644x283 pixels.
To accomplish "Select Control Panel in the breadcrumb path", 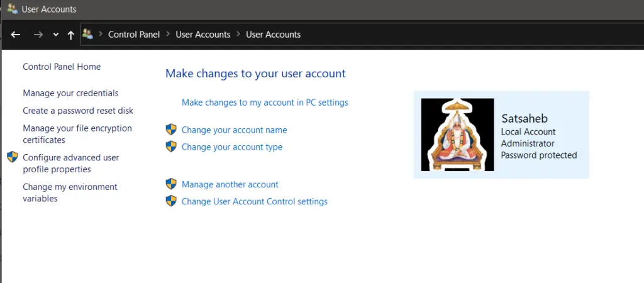I will click(134, 35).
